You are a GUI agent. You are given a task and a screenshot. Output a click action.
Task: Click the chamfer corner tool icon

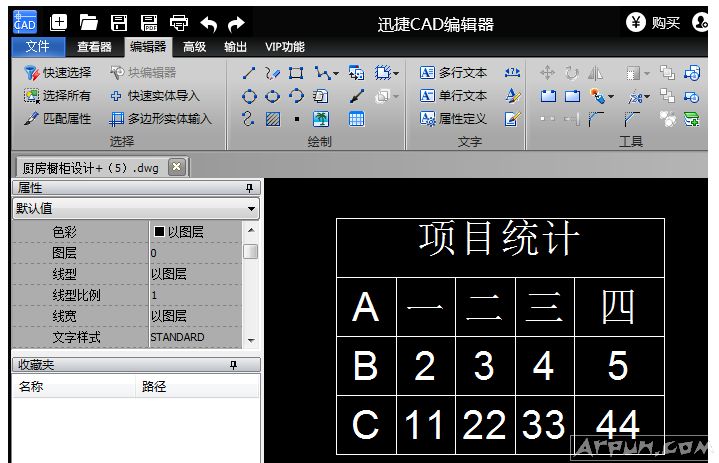coord(631,119)
